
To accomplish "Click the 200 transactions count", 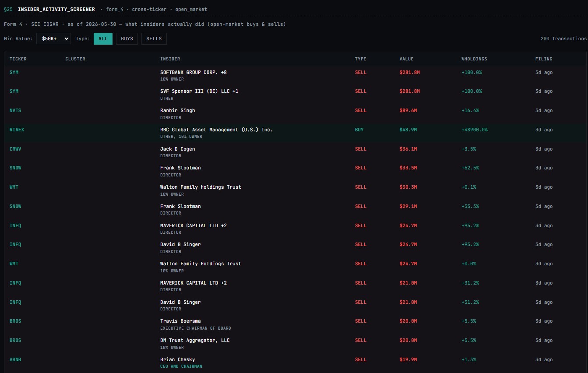I will click(563, 39).
